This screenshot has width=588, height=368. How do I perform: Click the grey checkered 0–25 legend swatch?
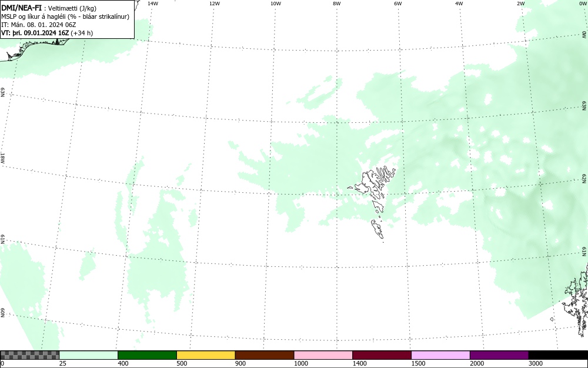[x=29, y=355]
